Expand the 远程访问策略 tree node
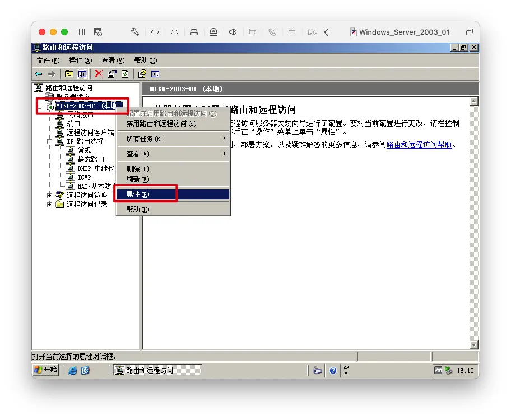 [x=49, y=195]
